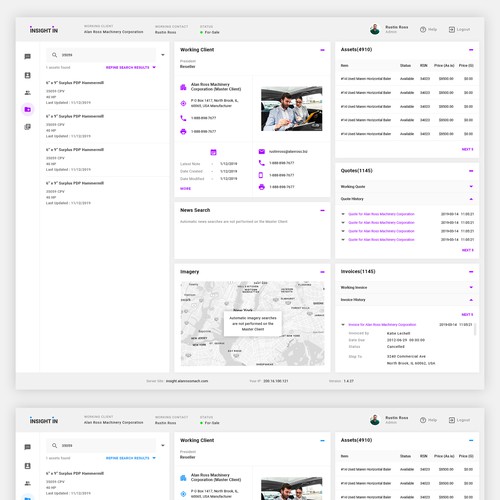Click Price (As Is) header in purple Assets table
The image size is (500, 500).
coord(444,65)
